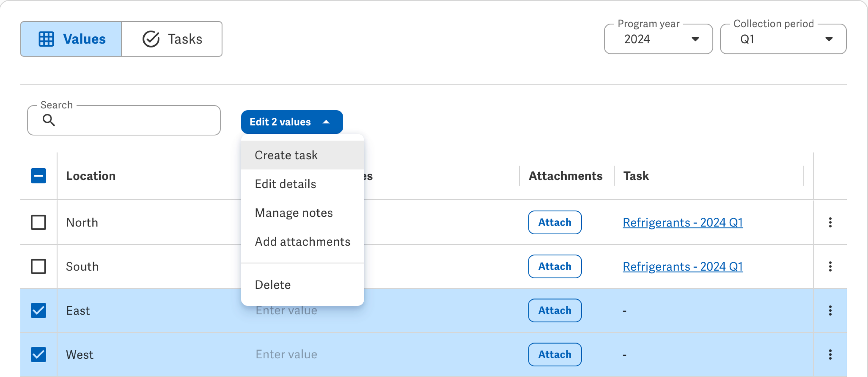Open the Collection period dropdown
Viewport: 868px width, 377px height.
coord(783,39)
